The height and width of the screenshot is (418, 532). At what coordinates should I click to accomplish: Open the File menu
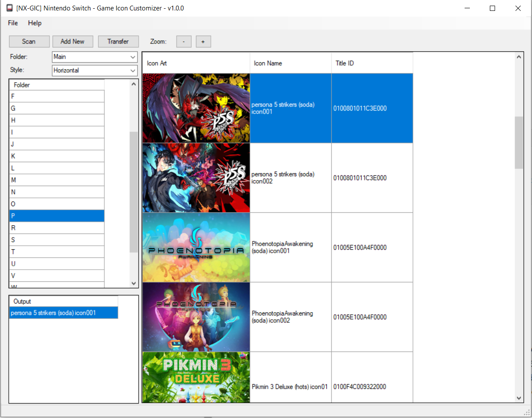[x=13, y=23]
